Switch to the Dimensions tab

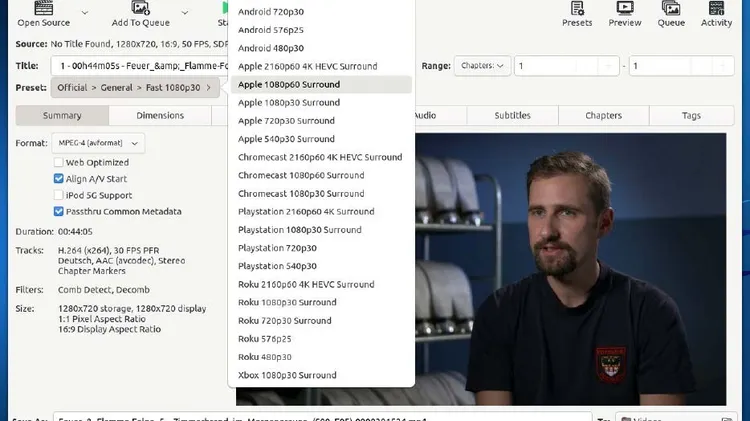[x=160, y=115]
